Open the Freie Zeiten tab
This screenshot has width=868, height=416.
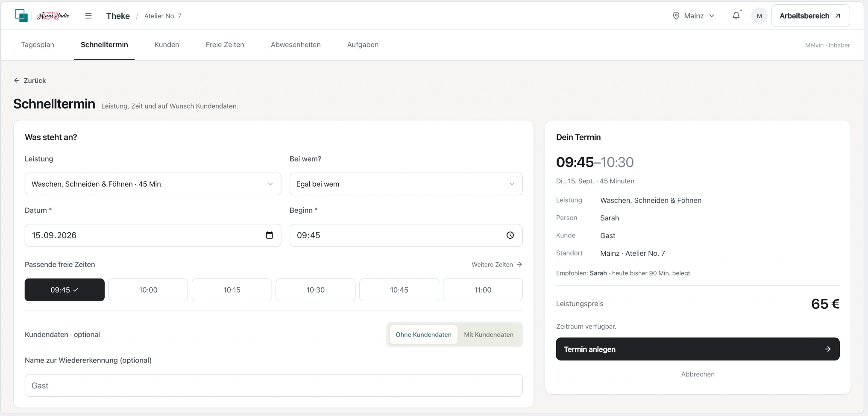coord(225,45)
